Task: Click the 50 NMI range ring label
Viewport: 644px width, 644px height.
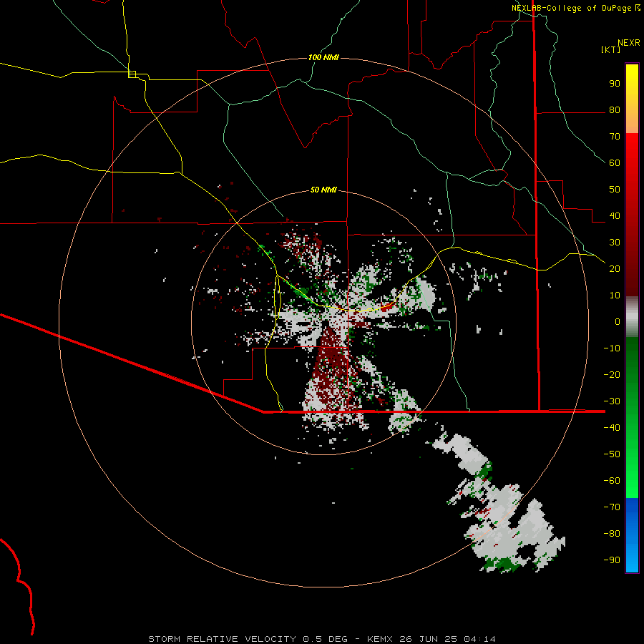Action: tap(323, 190)
